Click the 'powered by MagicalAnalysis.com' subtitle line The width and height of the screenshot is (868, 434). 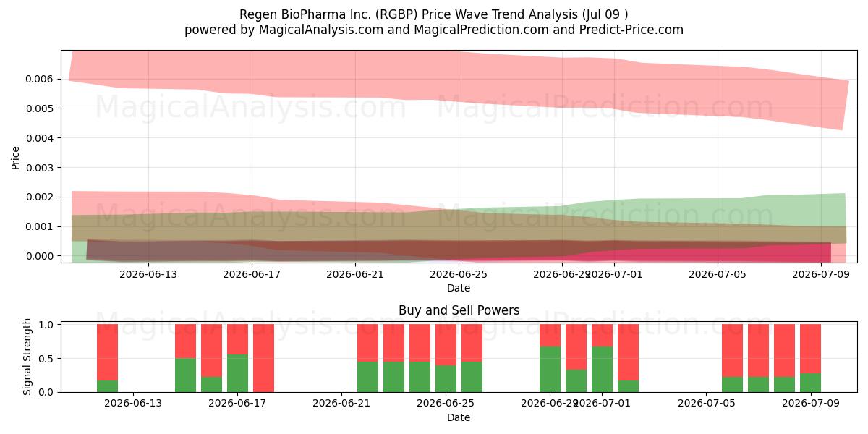pos(434,30)
